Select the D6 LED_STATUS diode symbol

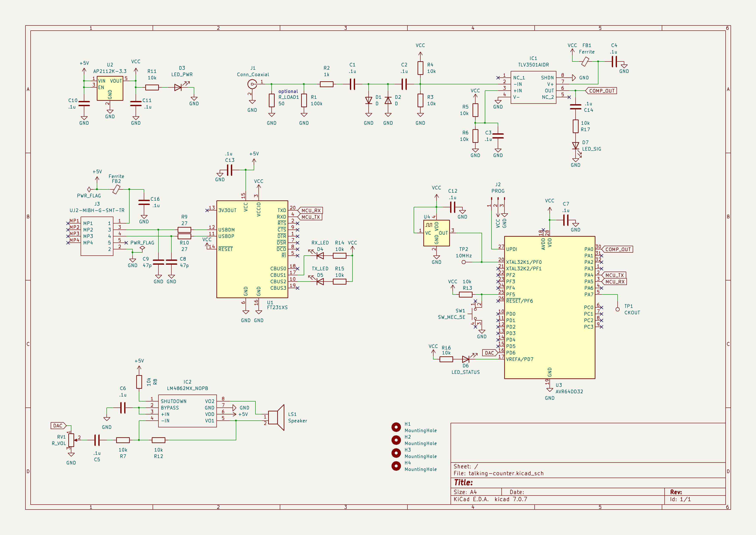[x=466, y=359]
